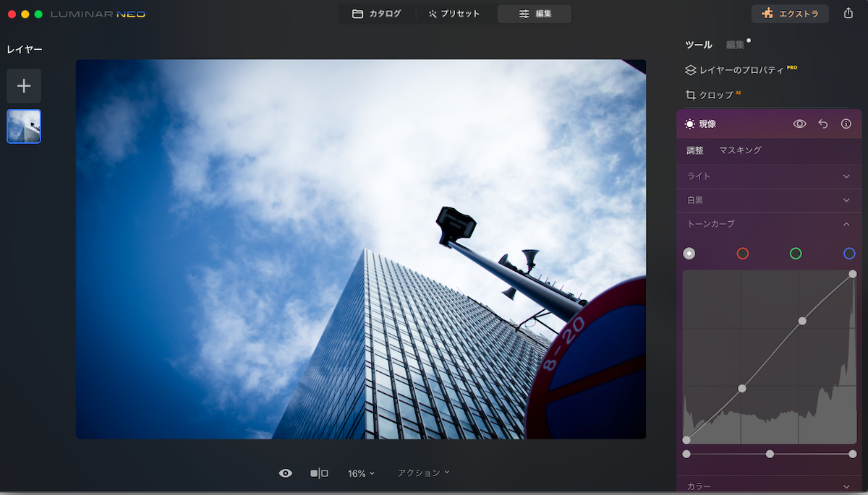
Task: Click the share/export icon
Action: (848, 14)
